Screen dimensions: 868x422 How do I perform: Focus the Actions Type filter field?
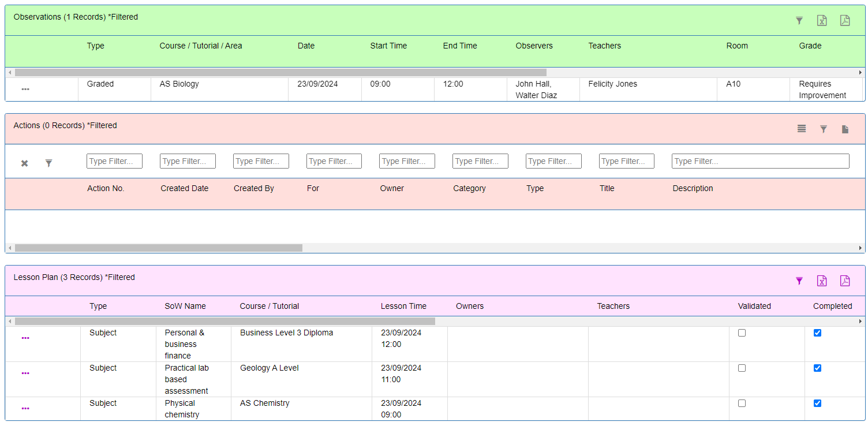tap(553, 161)
